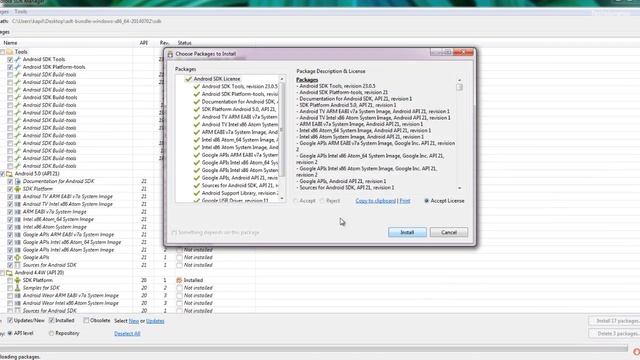
Task: Toggle the Android 5.0 (API 21) group checkbox
Action: (x=2, y=173)
